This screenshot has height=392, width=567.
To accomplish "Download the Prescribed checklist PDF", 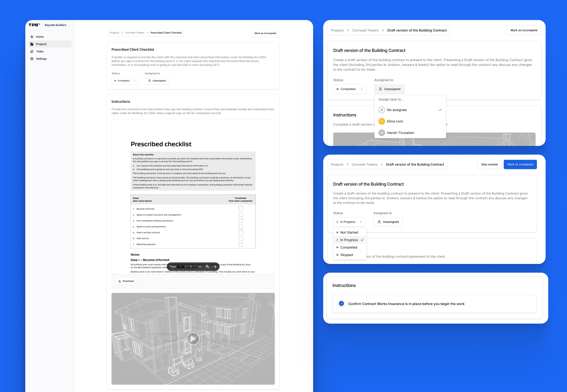I will (x=126, y=281).
